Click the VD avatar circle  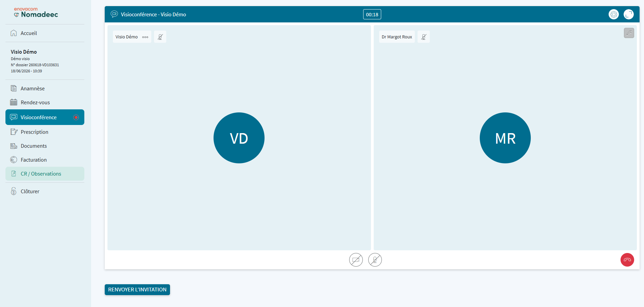click(239, 138)
